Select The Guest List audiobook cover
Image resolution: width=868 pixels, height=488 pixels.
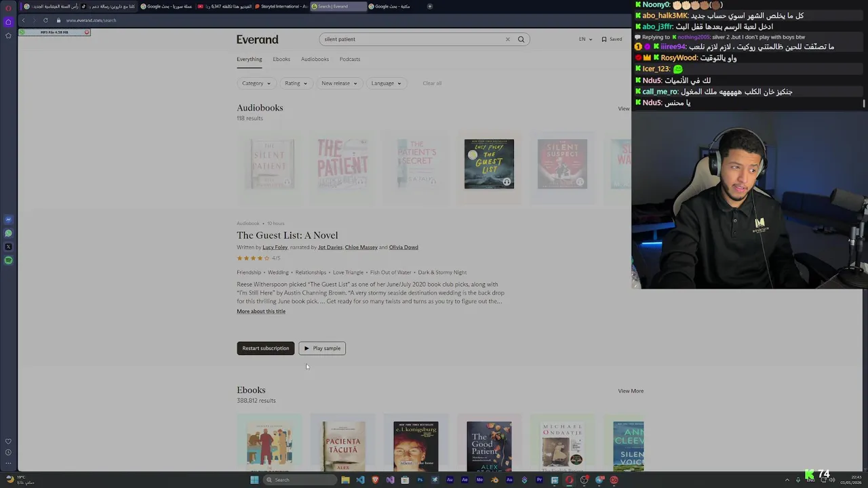pyautogui.click(x=489, y=164)
